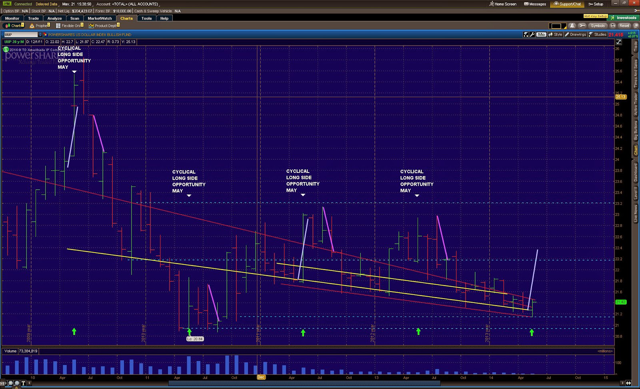Click the chart settings wrench icon

(x=532, y=35)
